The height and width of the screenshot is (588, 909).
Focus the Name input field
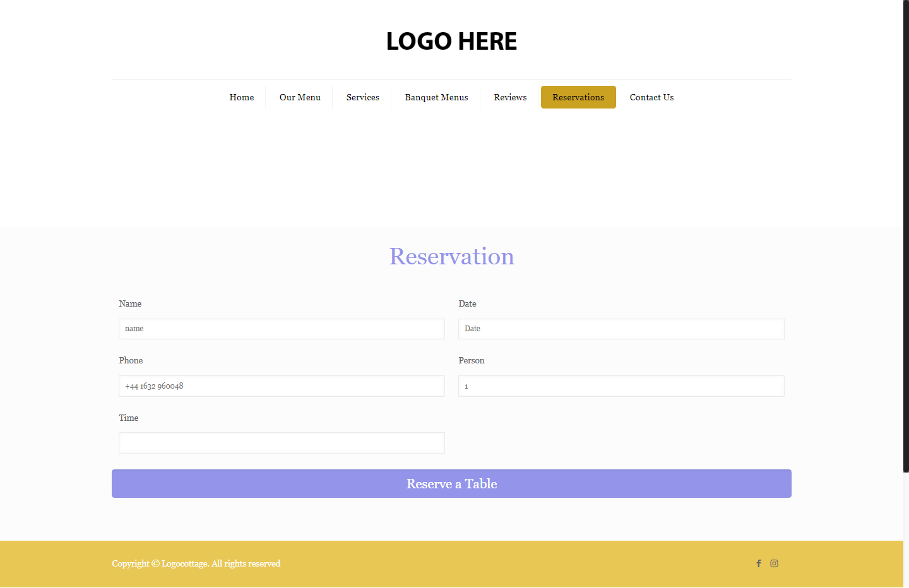(282, 329)
